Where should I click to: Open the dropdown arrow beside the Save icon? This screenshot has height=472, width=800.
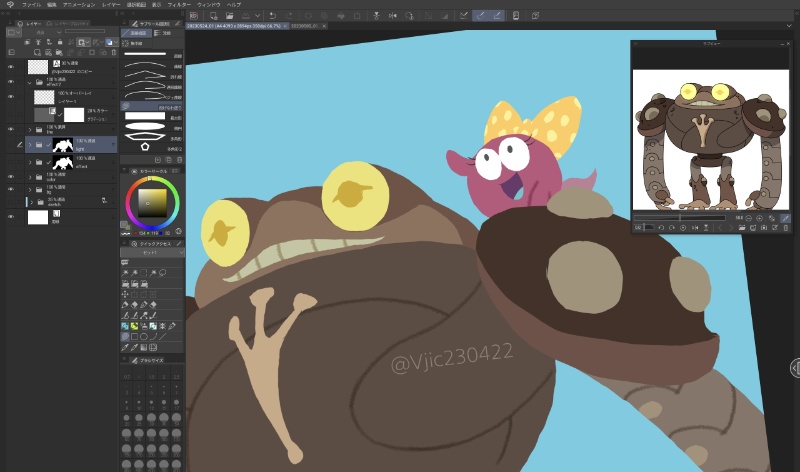(257, 16)
